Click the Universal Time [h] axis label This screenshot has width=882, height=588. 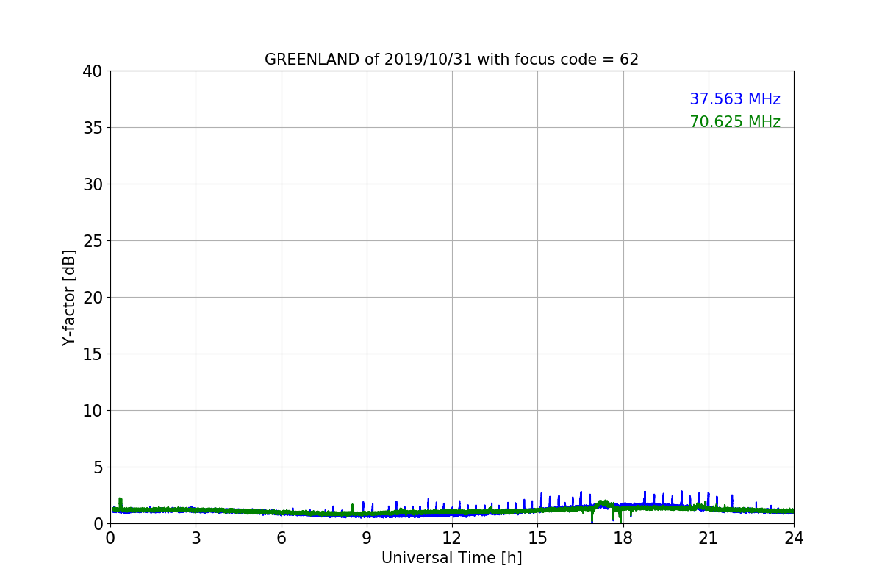click(x=451, y=558)
